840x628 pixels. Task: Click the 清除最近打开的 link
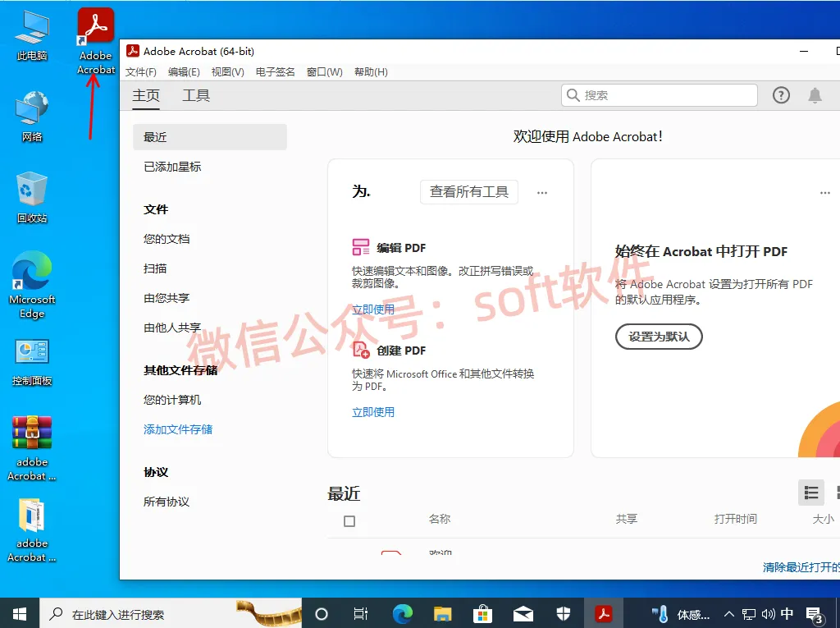[x=801, y=567]
